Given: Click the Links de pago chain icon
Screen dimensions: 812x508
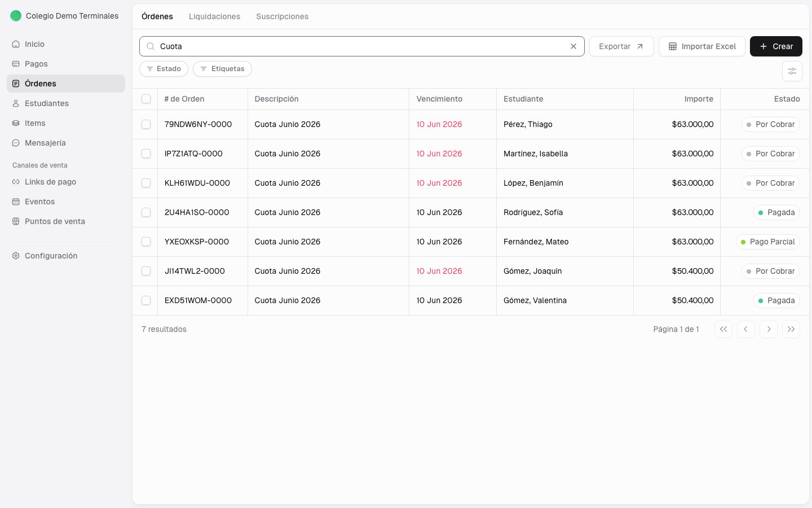Looking at the screenshot, I should pyautogui.click(x=16, y=182).
